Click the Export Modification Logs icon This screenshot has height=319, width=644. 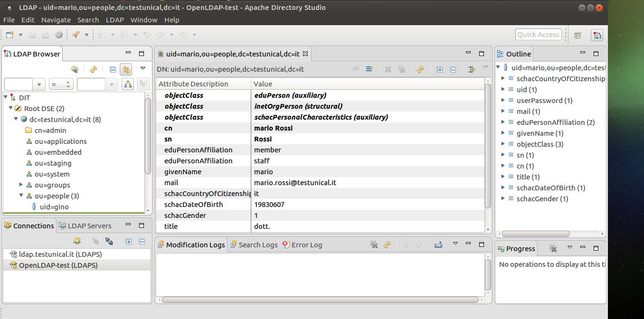(438, 245)
